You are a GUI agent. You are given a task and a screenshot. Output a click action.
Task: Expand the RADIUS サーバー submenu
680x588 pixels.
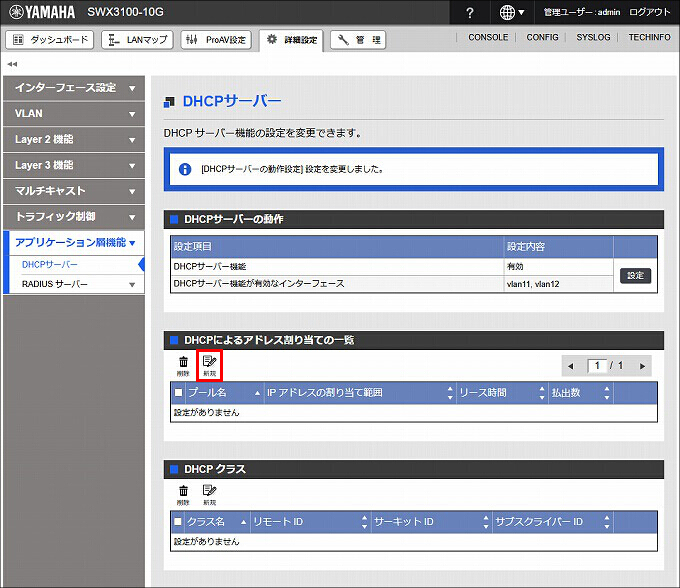tap(77, 284)
